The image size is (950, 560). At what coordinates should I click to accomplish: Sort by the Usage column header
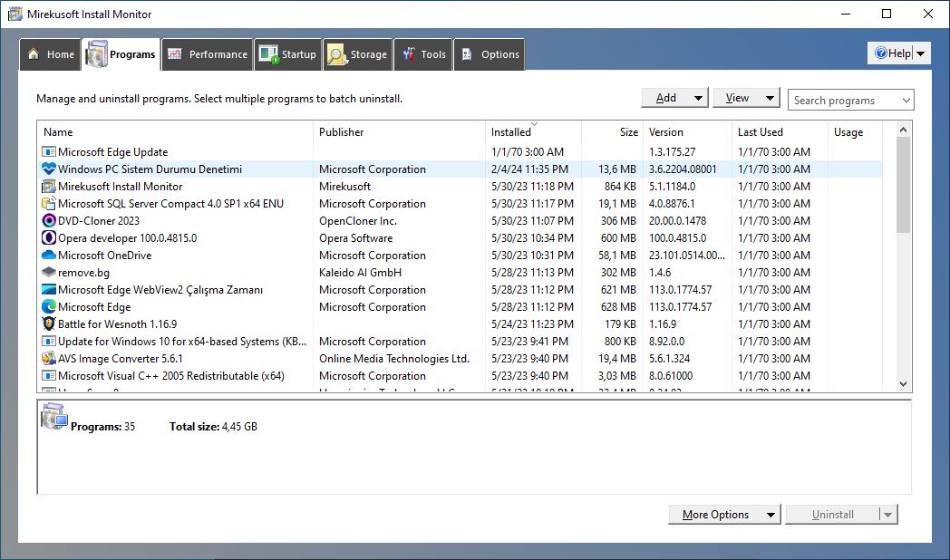pyautogui.click(x=855, y=132)
